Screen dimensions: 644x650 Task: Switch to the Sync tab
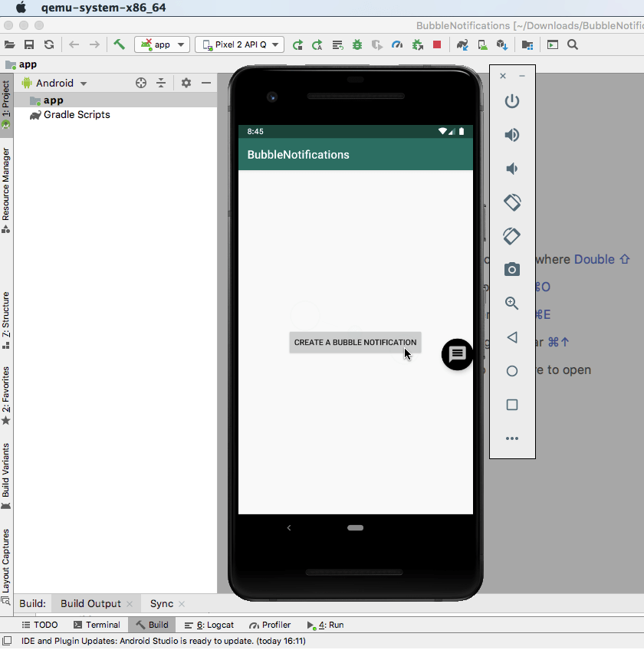(x=163, y=603)
